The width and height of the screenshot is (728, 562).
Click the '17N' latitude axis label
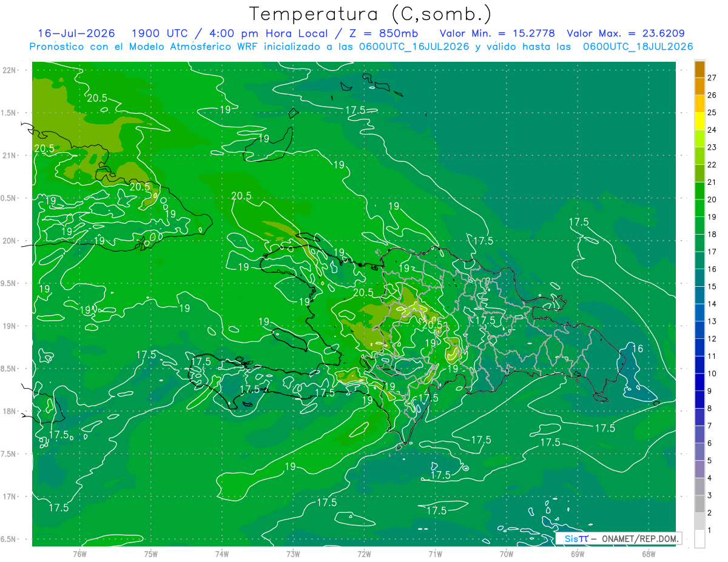[10, 497]
